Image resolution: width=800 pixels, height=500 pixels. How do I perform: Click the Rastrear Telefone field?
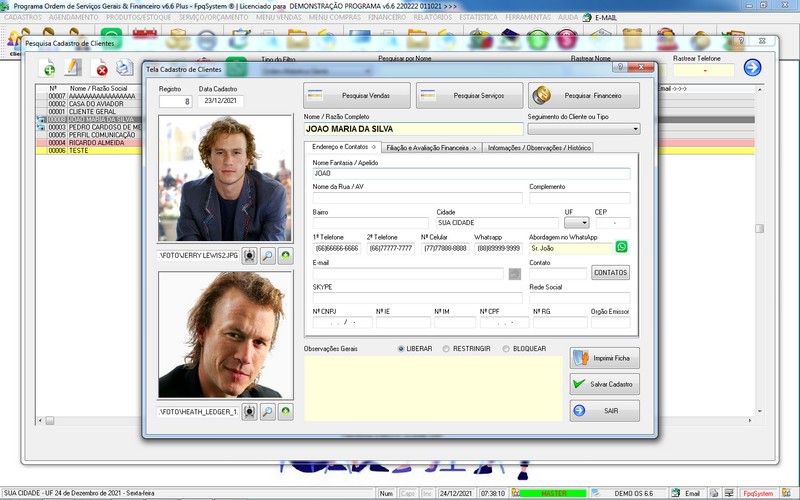704,70
